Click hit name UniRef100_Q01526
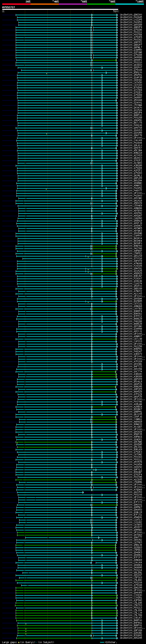The image size is (146, 644). click(x=131, y=110)
